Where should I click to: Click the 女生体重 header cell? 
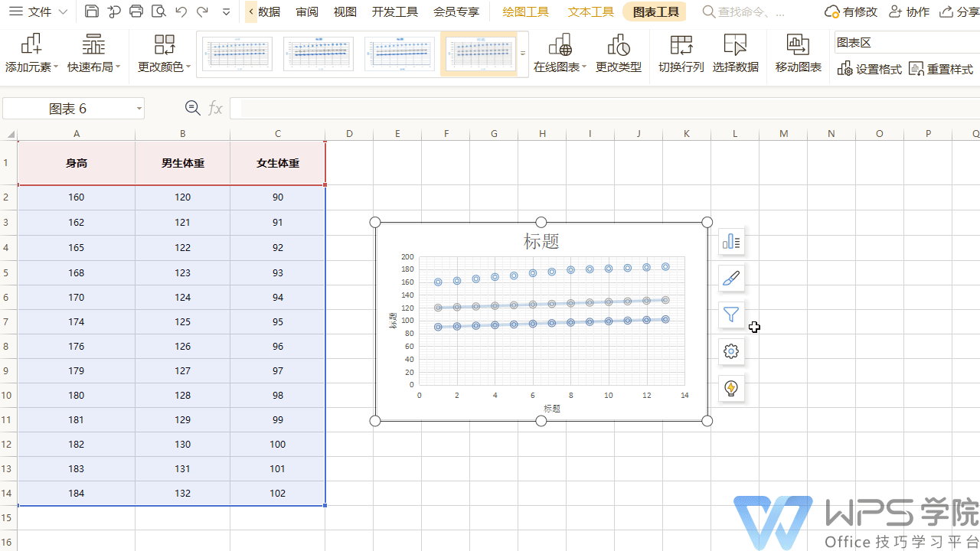coord(278,163)
